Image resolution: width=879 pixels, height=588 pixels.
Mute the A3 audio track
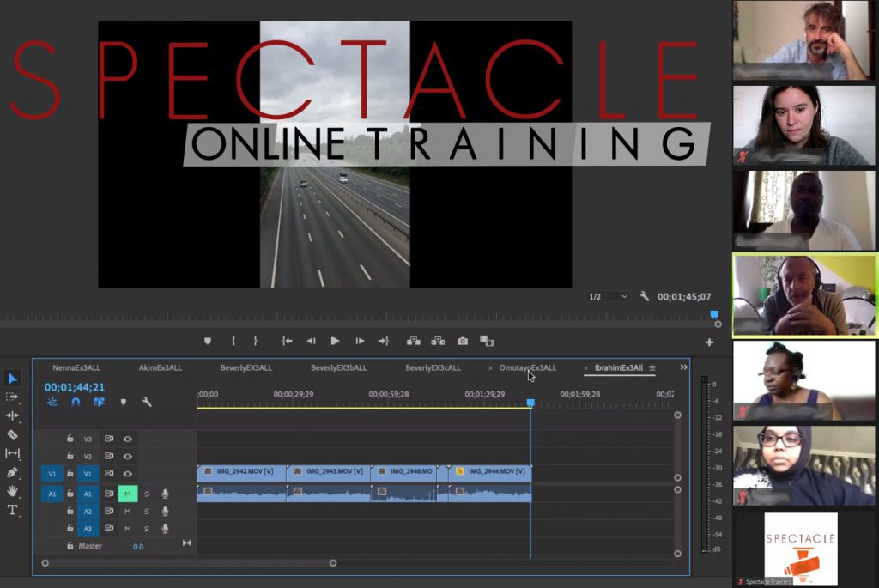tap(128, 529)
